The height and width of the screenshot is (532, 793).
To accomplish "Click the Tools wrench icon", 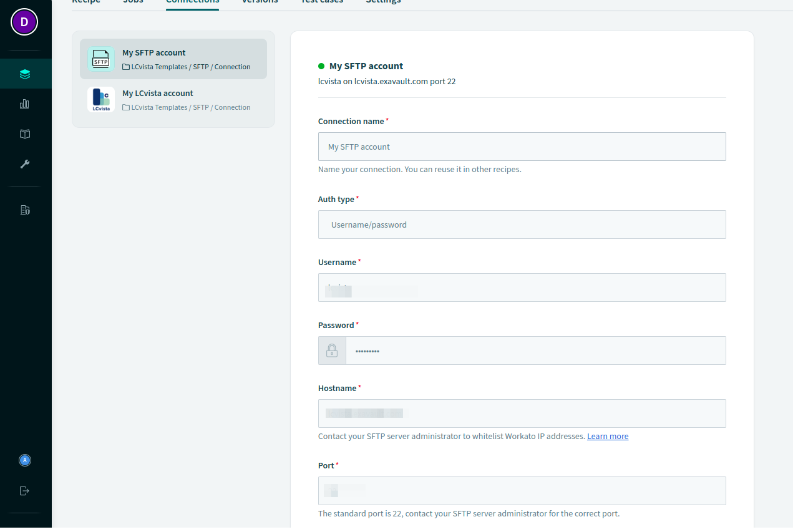I will click(25, 164).
